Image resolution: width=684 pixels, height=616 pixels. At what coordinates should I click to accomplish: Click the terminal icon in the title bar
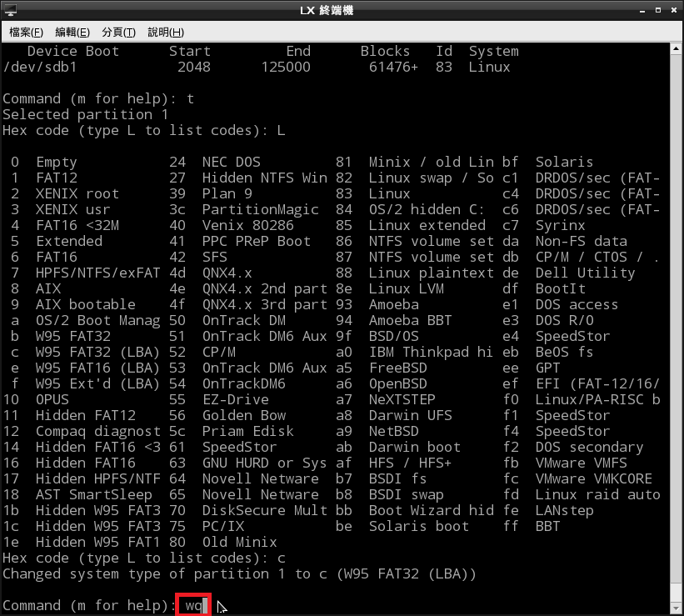pyautogui.click(x=11, y=11)
